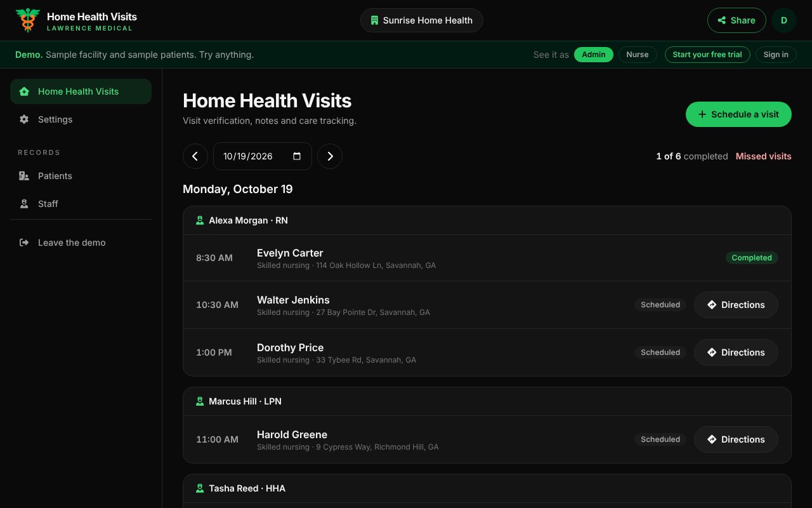Click the Schedule a visit button text
This screenshot has height=508, width=812.
point(745,114)
